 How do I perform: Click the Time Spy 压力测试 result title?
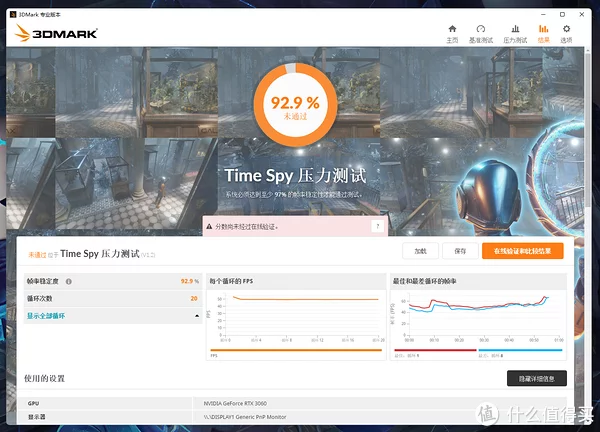click(x=99, y=254)
